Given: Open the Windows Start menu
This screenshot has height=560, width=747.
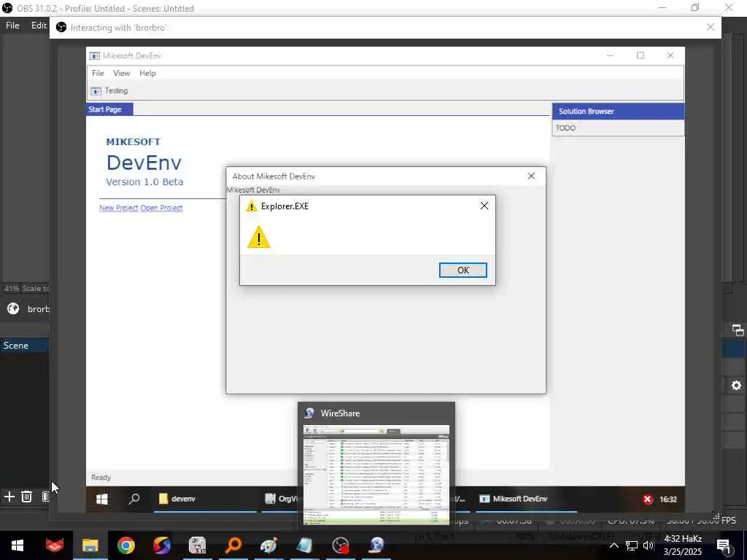Looking at the screenshot, I should (x=18, y=545).
